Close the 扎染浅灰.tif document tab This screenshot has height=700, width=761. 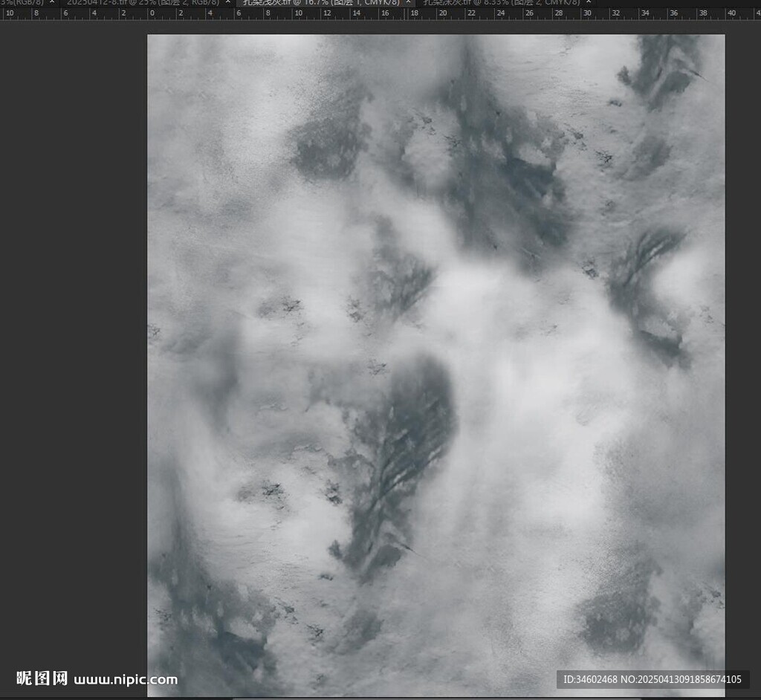click(x=408, y=2)
